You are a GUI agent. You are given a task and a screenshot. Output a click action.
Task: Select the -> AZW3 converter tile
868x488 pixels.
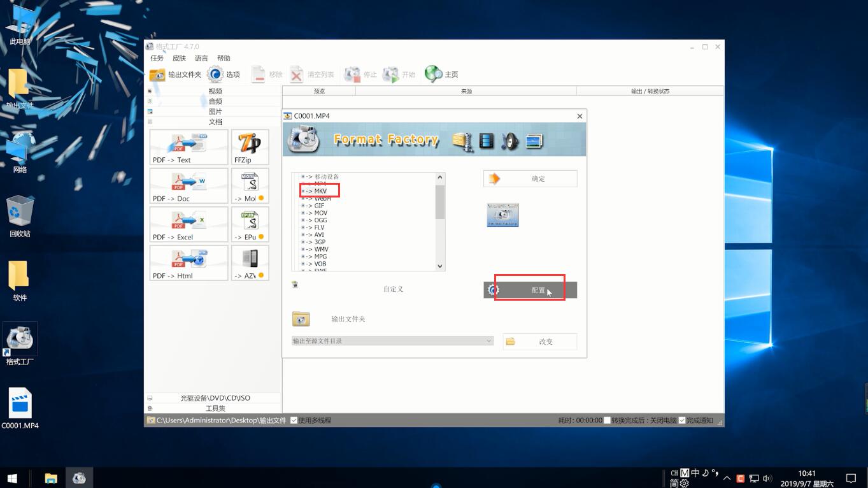(250, 262)
